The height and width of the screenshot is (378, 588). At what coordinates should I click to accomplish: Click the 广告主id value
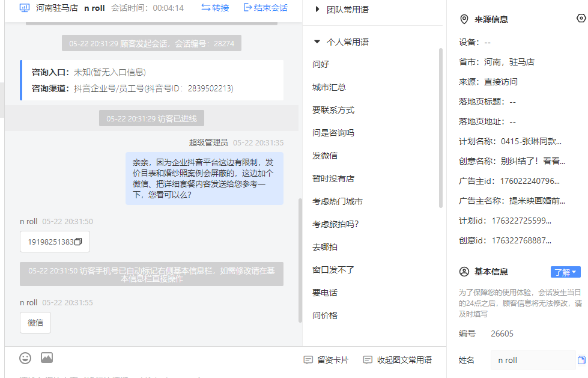point(530,181)
